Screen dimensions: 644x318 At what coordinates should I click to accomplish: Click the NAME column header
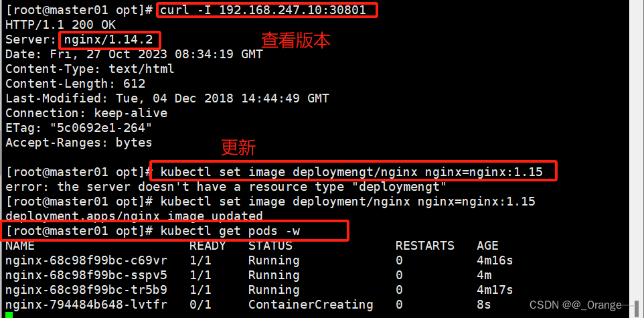coord(19,246)
